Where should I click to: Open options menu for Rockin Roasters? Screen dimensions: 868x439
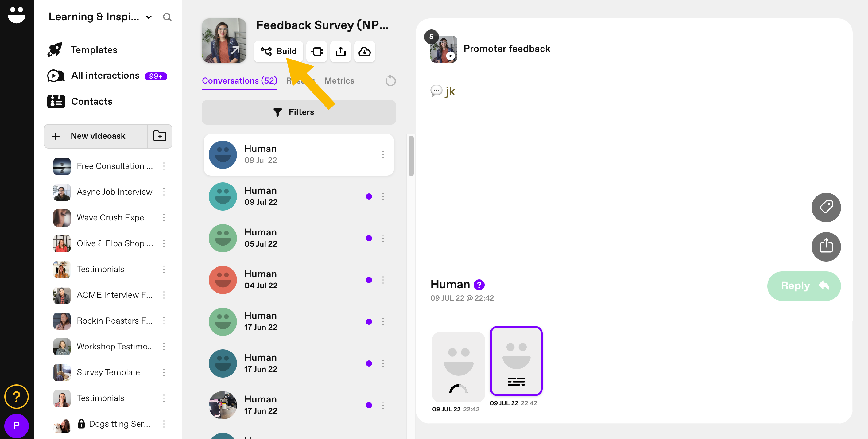(x=164, y=321)
